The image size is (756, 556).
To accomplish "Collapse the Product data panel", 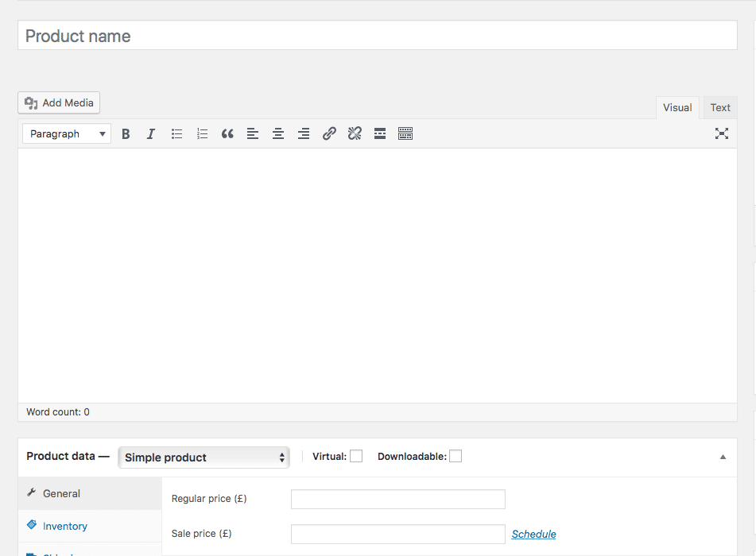I will (723, 457).
